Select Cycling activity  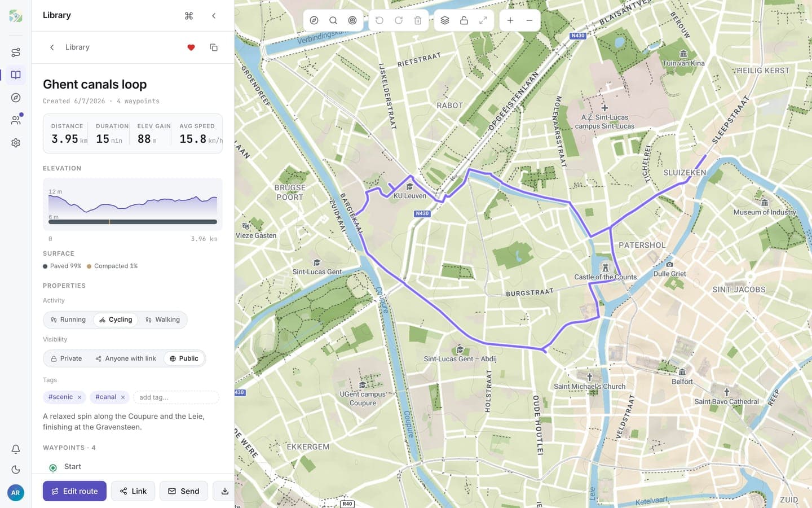[x=116, y=319]
